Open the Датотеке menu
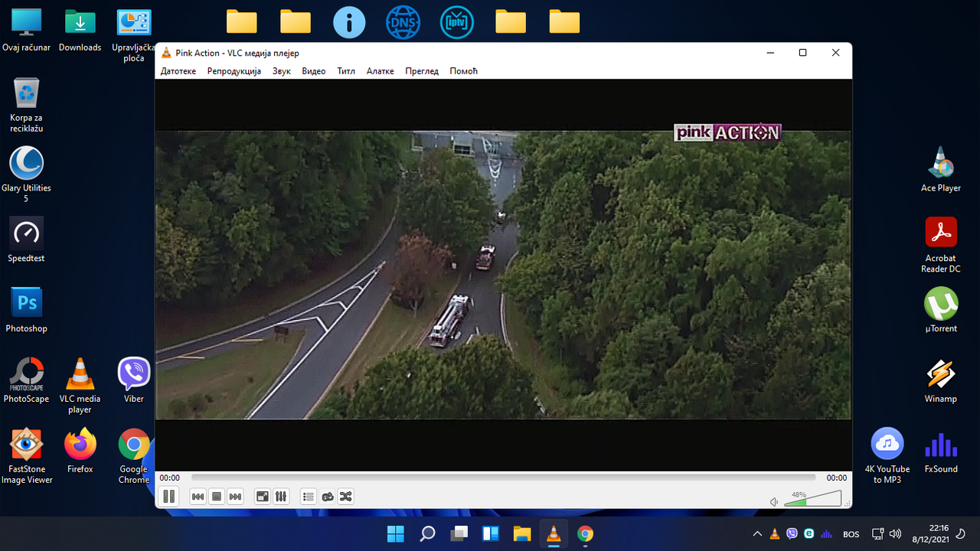 tap(178, 71)
